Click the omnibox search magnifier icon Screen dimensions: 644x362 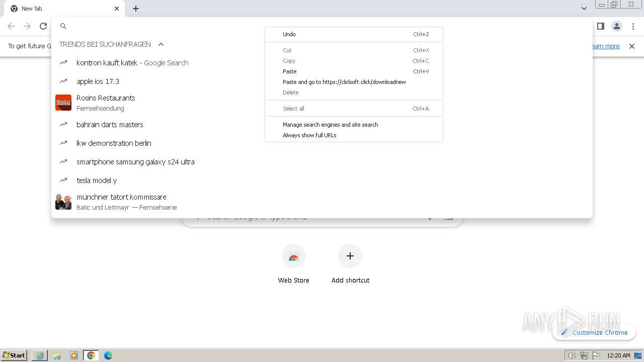click(x=63, y=26)
